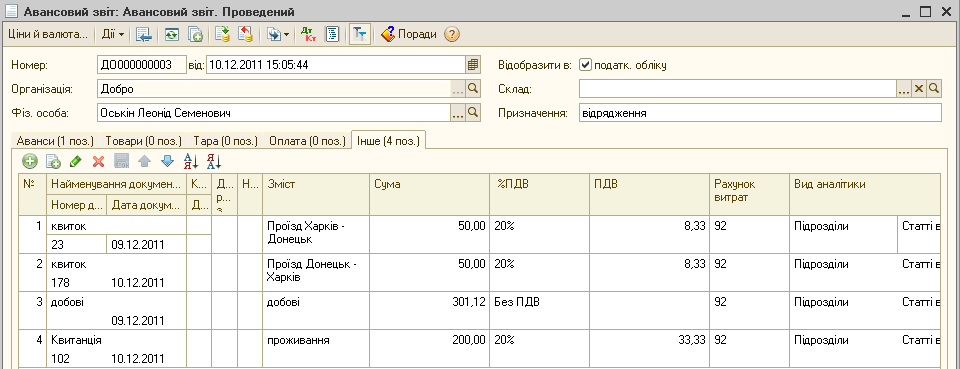Click the Найменування докумен... column header
The height and width of the screenshot is (369, 960).
pos(116,184)
